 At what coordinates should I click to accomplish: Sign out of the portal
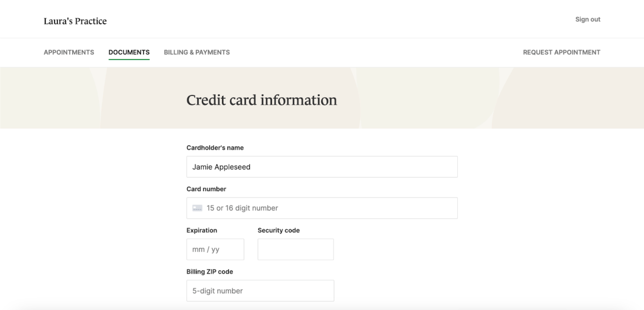(x=588, y=19)
